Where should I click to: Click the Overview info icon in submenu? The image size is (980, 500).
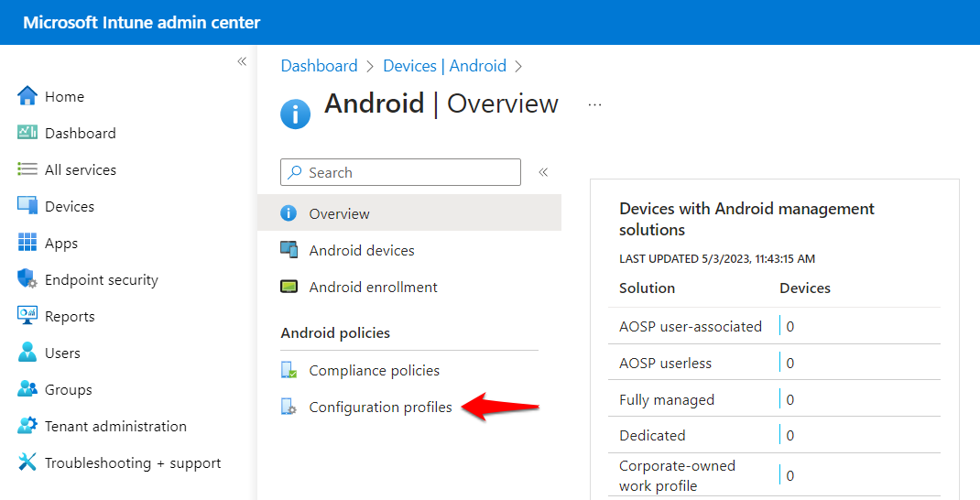coord(289,213)
